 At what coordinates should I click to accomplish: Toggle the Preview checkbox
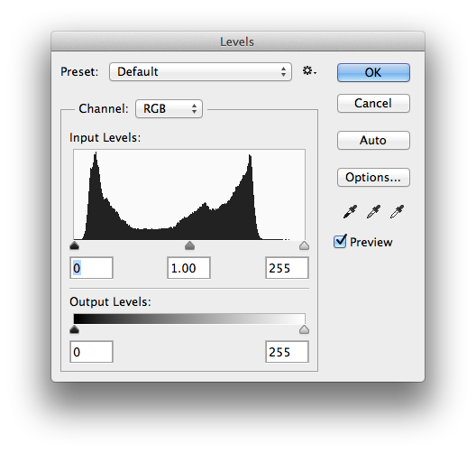click(340, 242)
